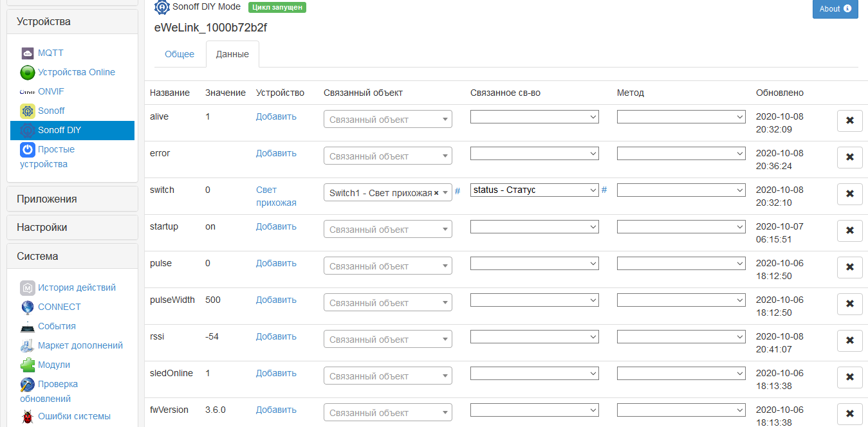Delete the pulse property with its X button
Screen dimensions: 868x427
[850, 267]
